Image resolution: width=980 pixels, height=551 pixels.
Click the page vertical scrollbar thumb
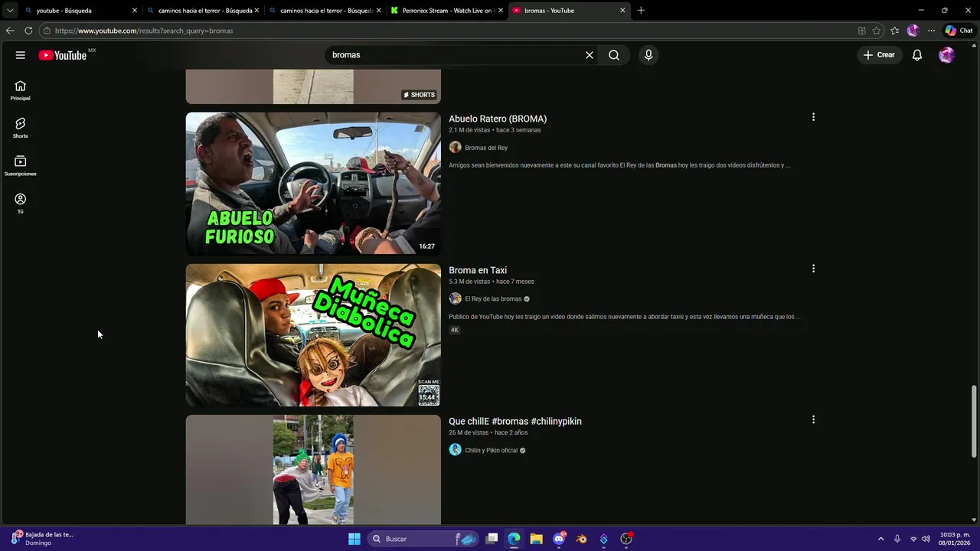click(x=974, y=422)
